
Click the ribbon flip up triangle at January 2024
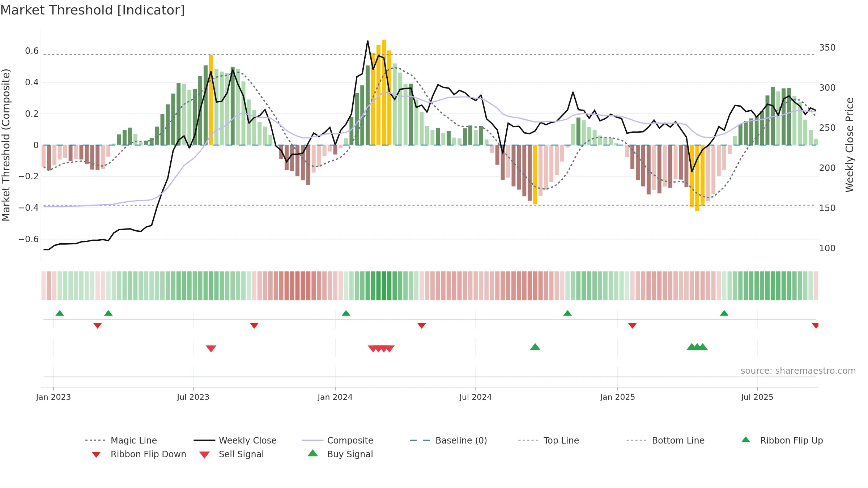[346, 313]
